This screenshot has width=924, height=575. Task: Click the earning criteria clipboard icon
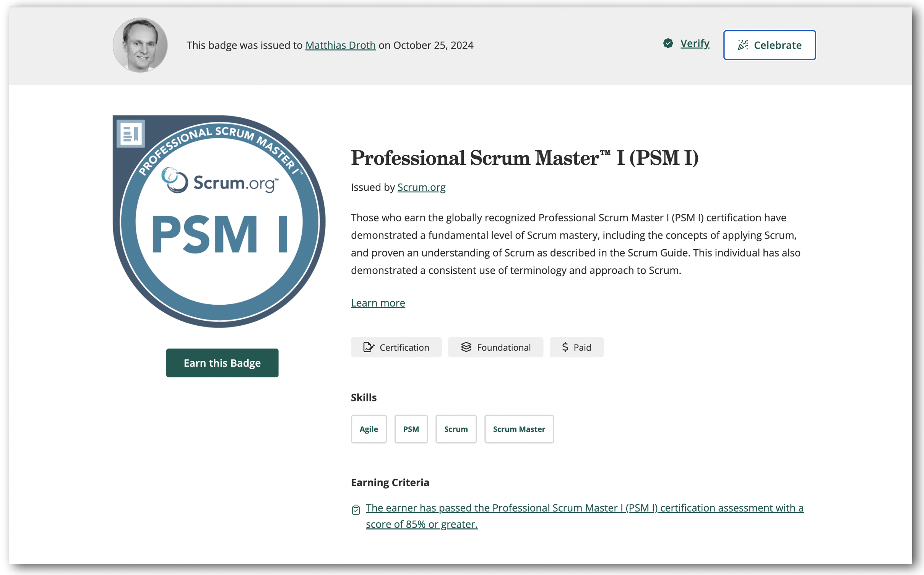[356, 510]
